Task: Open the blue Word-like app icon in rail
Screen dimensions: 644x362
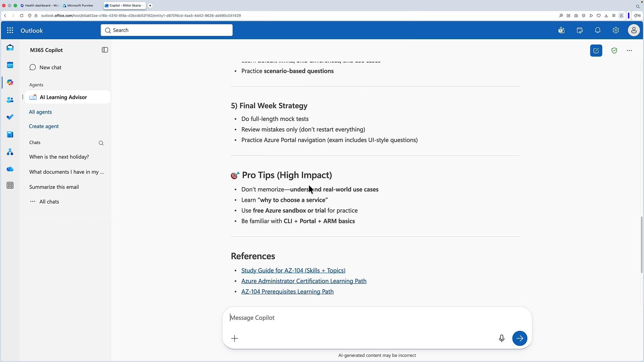Action: tap(10, 134)
